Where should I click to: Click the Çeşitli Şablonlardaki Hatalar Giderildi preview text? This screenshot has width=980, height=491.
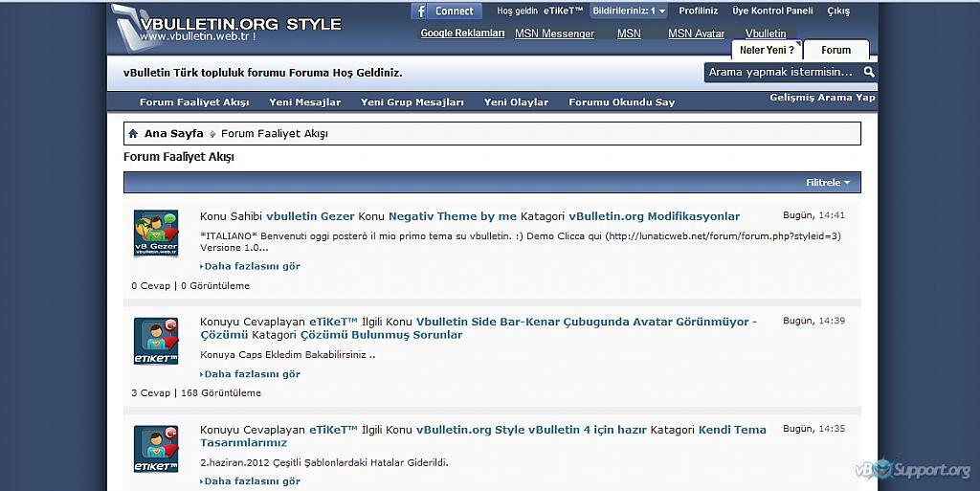point(359,463)
